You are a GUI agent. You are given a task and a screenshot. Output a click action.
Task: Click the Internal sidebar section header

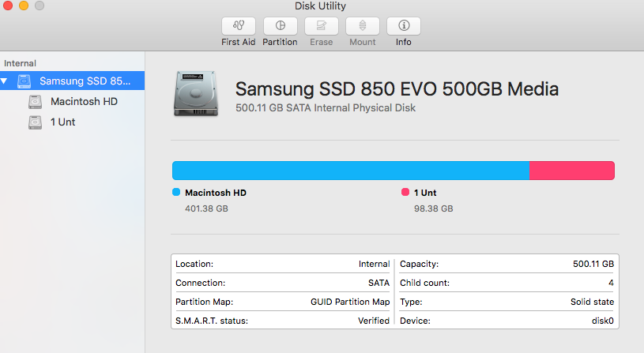20,63
